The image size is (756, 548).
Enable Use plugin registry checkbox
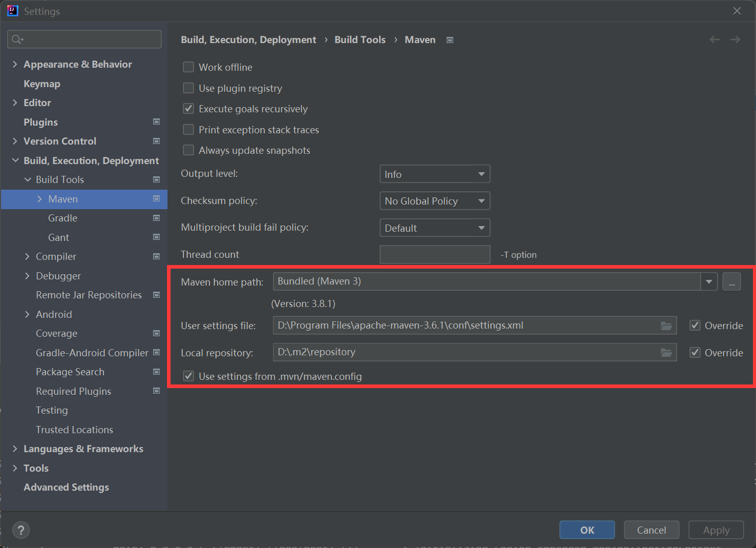coord(188,88)
